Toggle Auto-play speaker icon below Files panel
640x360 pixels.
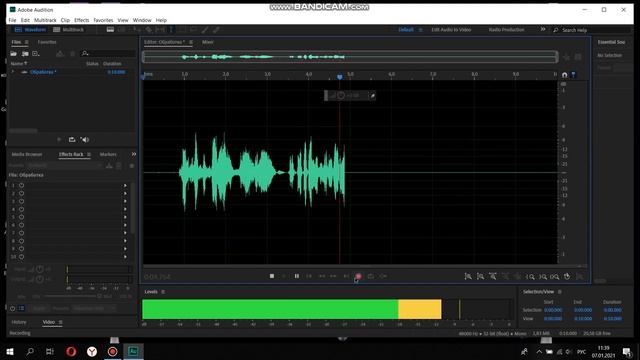[85, 140]
